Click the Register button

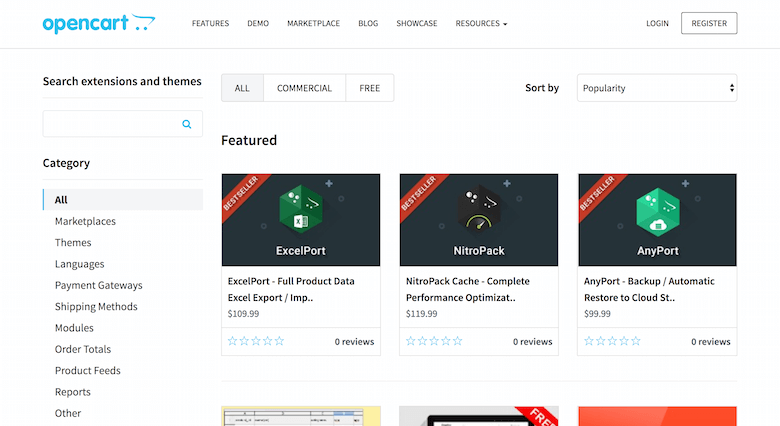click(x=709, y=23)
